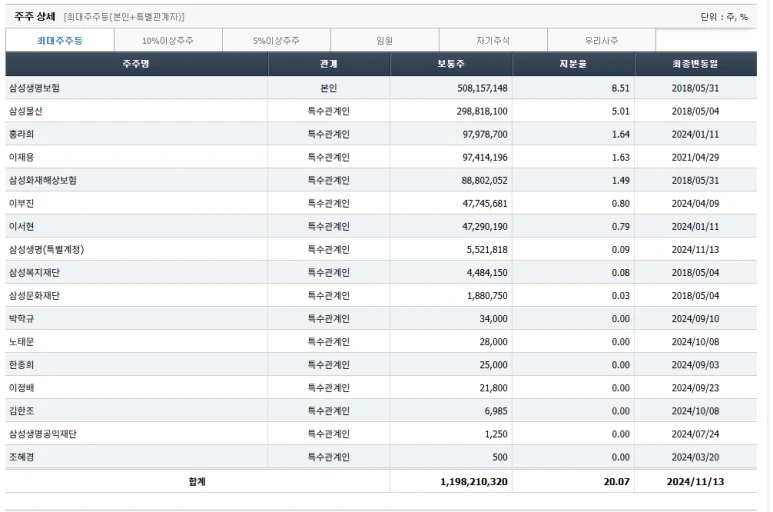Click the 주주 상세 section title
Image resolution: width=773 pixels, height=512 pixels.
pyautogui.click(x=35, y=17)
